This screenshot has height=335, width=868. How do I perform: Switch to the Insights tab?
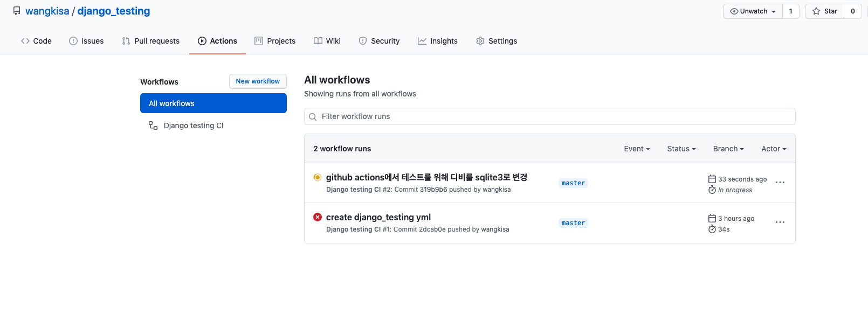(438, 41)
